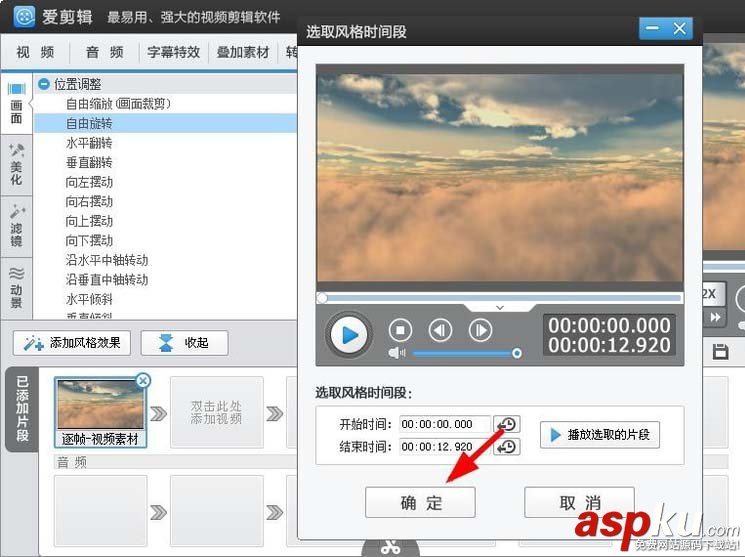Screen dimensions: 745x557
Task: Click the save disk icon in main window
Action: [x=720, y=352]
